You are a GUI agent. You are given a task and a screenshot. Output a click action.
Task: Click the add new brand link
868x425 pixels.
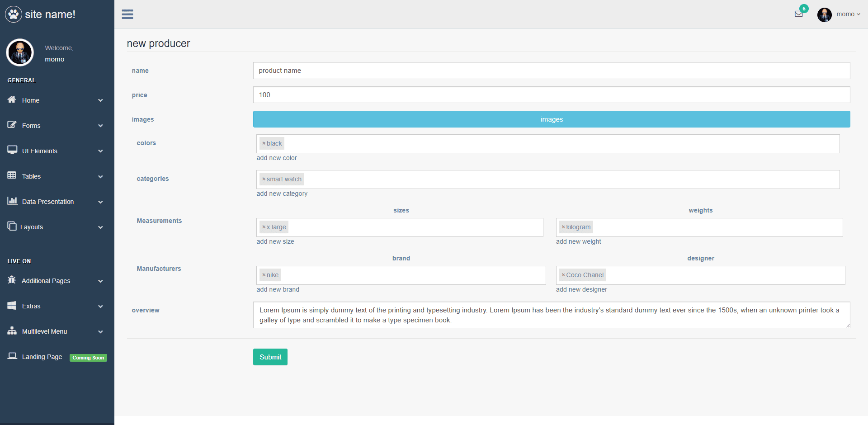click(278, 289)
